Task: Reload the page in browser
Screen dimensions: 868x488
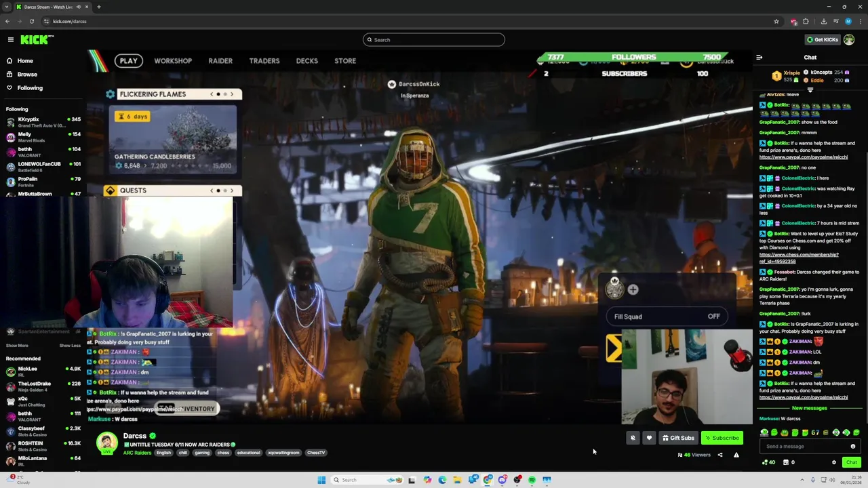Action: 31,21
